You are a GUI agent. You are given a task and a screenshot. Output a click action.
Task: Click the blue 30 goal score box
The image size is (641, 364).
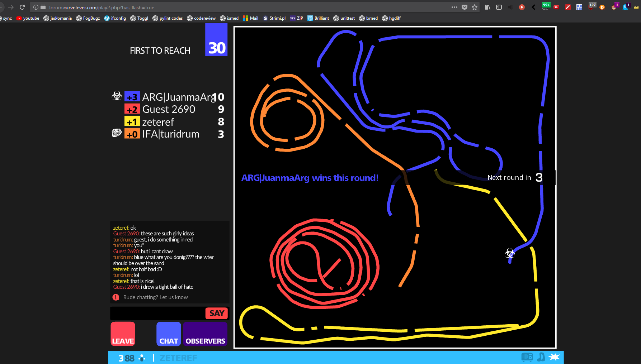click(216, 40)
